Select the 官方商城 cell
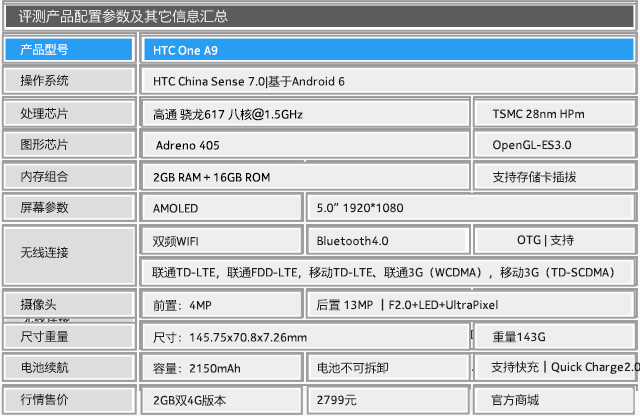640x416 pixels. [x=556, y=400]
